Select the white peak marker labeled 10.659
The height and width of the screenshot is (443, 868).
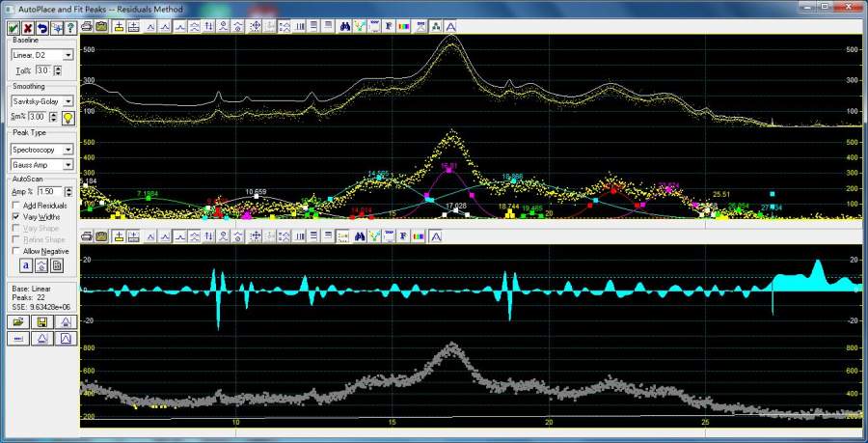click(257, 196)
